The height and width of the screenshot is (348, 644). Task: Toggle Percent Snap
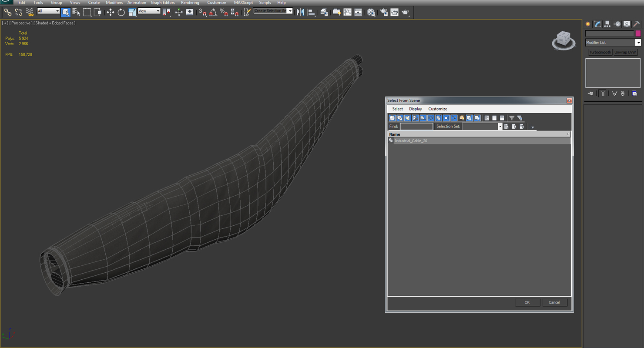[224, 12]
